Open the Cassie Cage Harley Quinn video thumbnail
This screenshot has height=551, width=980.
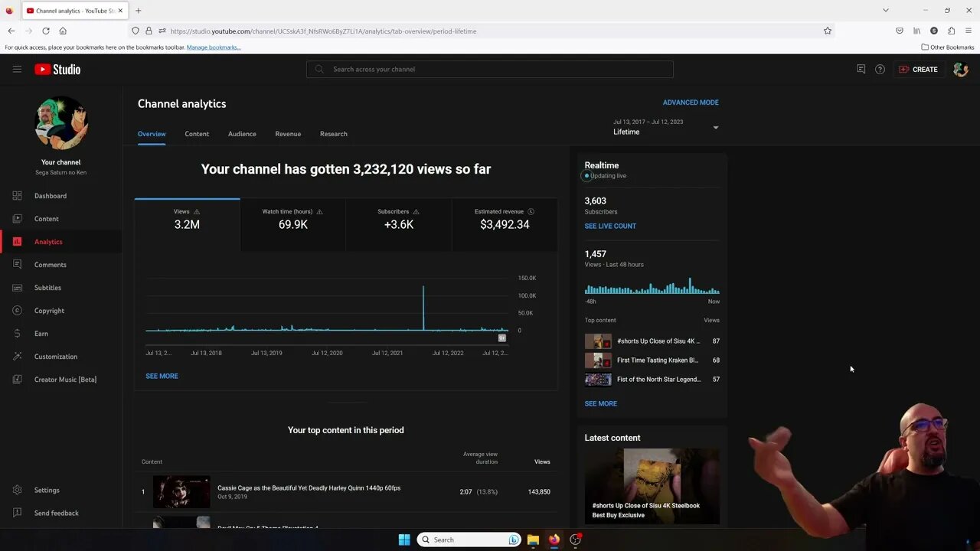[181, 492]
